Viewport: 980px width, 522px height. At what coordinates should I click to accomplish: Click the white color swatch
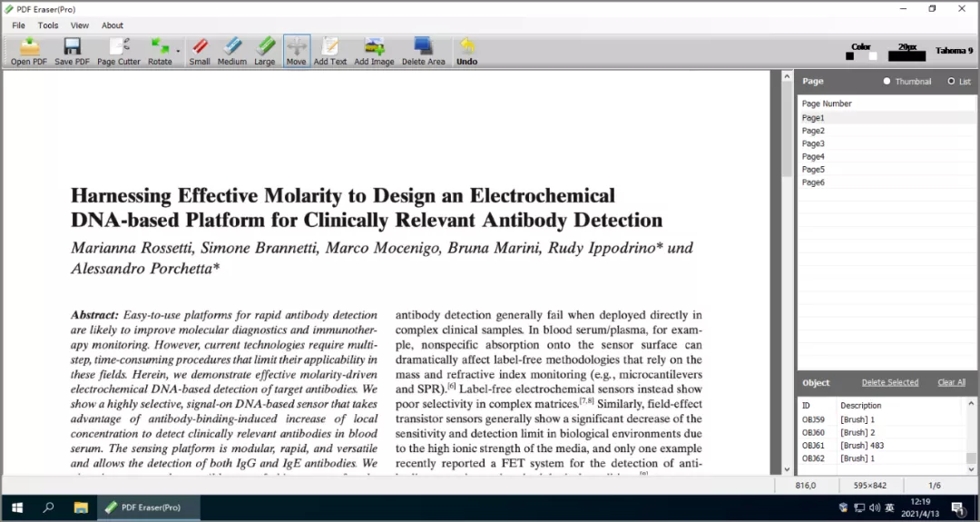873,56
